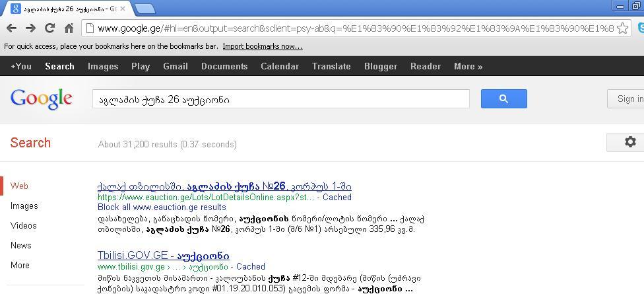The height and width of the screenshot is (294, 644).
Task: Restore down the browser window
Action: pos(636,6)
